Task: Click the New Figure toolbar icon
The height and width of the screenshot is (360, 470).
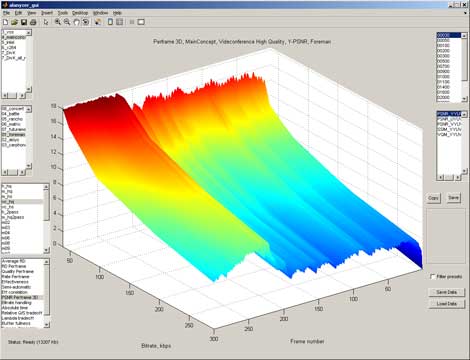Action: click(5, 22)
